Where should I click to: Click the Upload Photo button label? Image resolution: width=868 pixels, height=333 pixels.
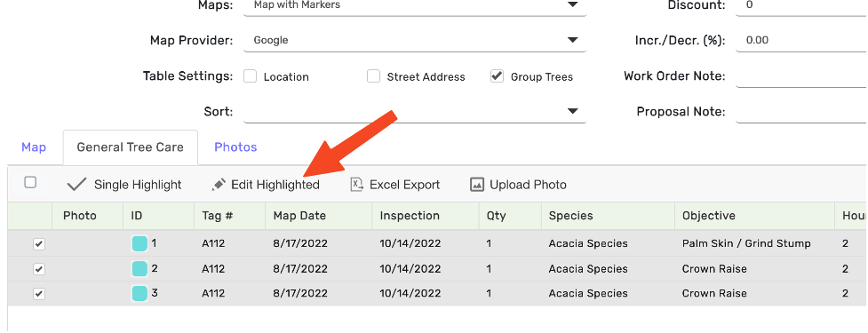point(528,185)
